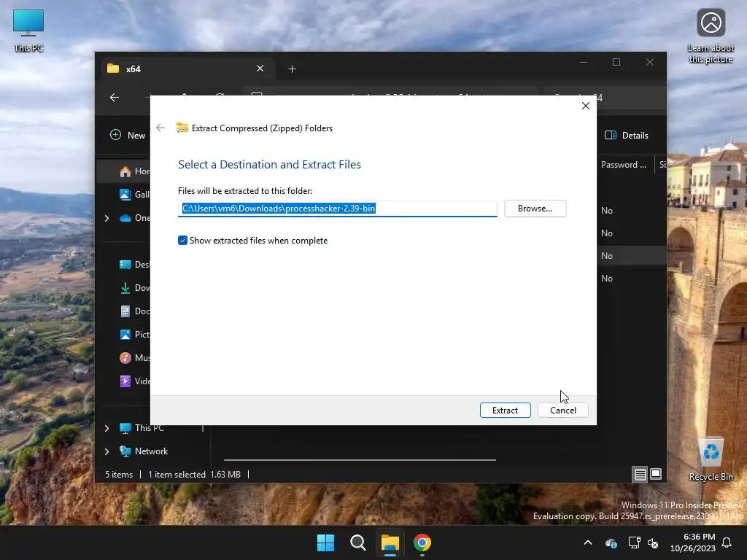This screenshot has height=560, width=747.
Task: Click the highlighted row's No password value
Action: (x=606, y=256)
